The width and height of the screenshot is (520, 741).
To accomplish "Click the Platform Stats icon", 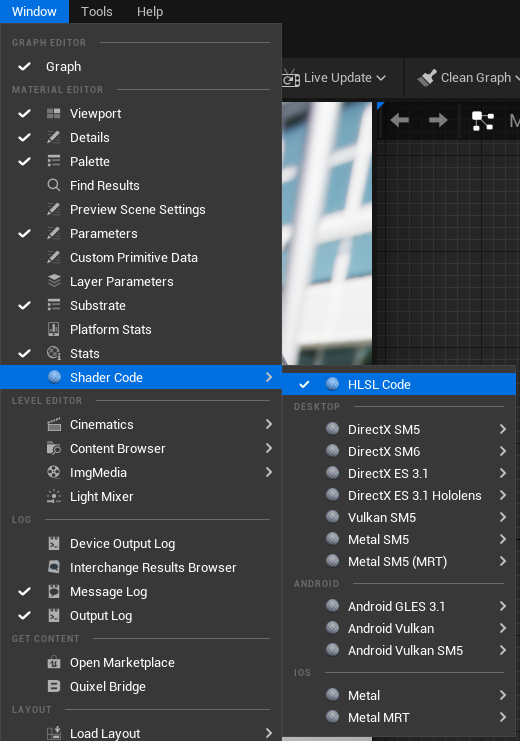I will (53, 329).
